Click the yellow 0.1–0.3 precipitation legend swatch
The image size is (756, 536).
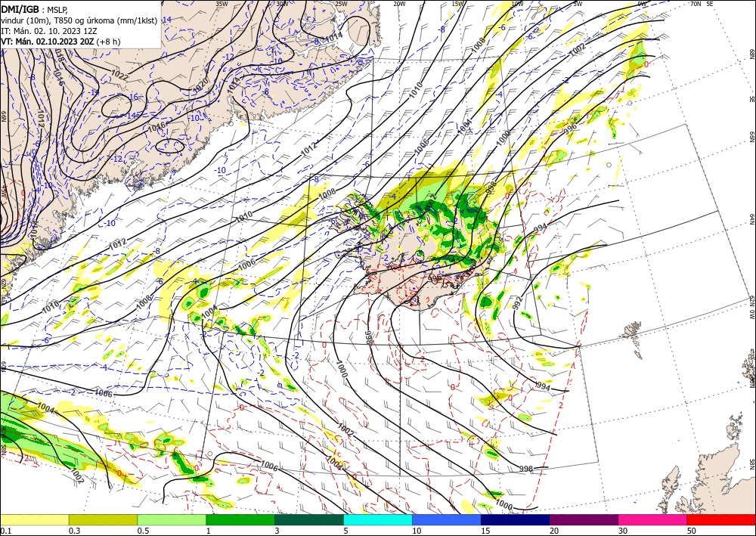(34, 519)
